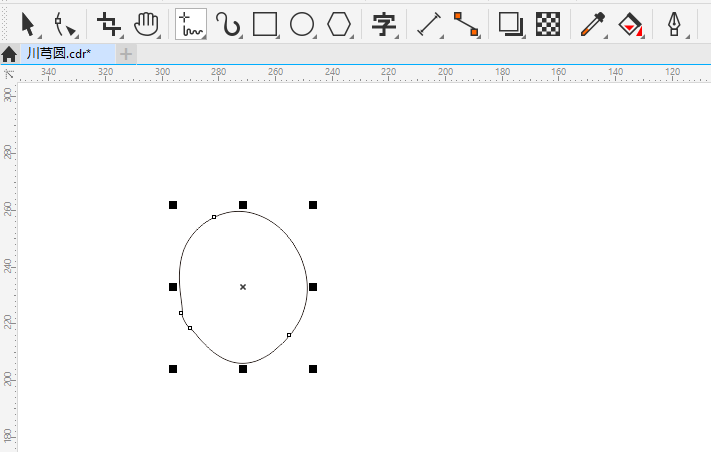The width and height of the screenshot is (711, 452).
Task: Select the Connector tool
Action: [x=466, y=24]
